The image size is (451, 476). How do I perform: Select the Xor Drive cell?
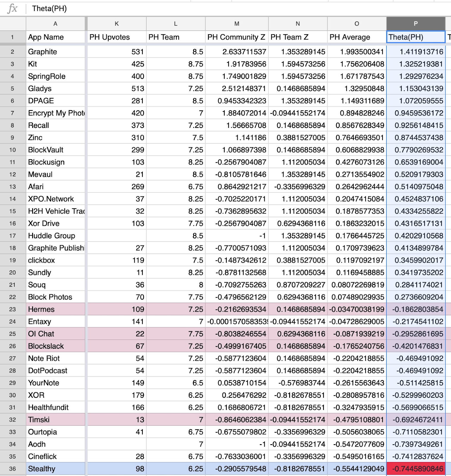56,223
